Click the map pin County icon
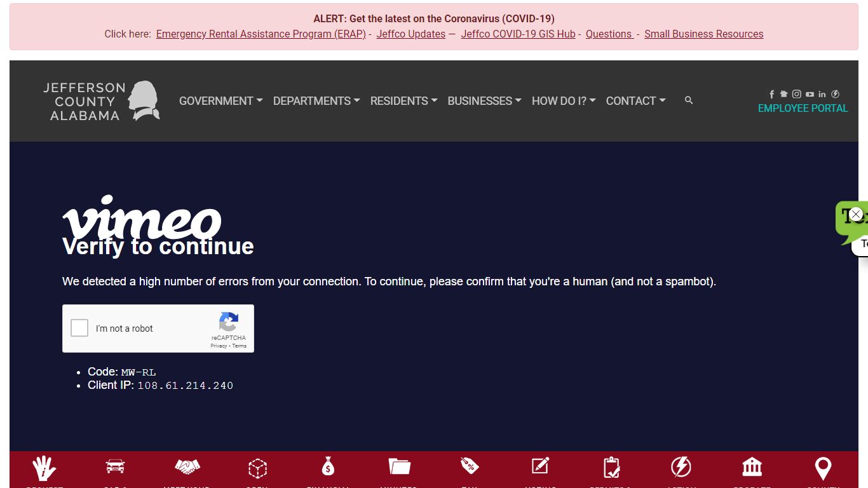The image size is (868, 488). pyautogui.click(x=823, y=468)
